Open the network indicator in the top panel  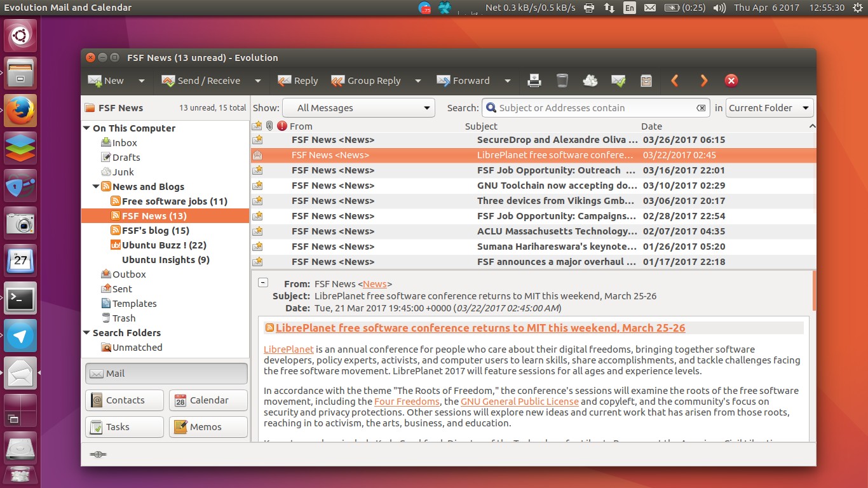[609, 8]
